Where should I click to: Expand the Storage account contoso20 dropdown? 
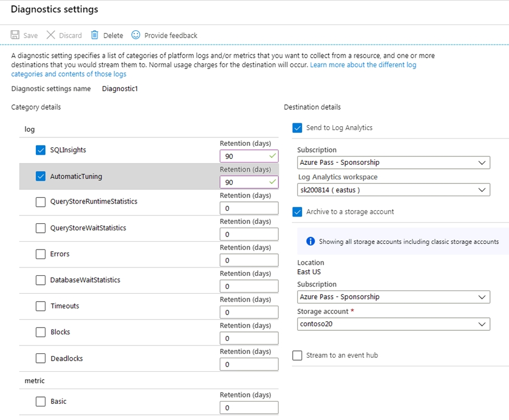tap(394, 324)
